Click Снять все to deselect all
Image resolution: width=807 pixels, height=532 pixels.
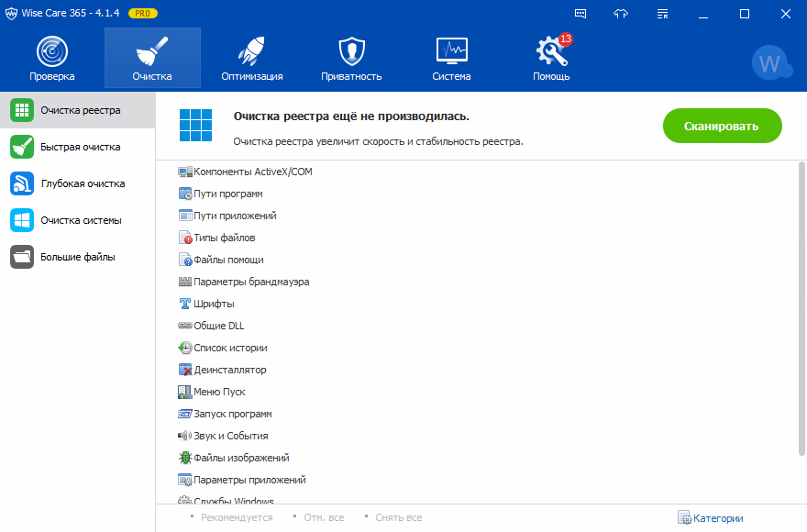tap(398, 518)
